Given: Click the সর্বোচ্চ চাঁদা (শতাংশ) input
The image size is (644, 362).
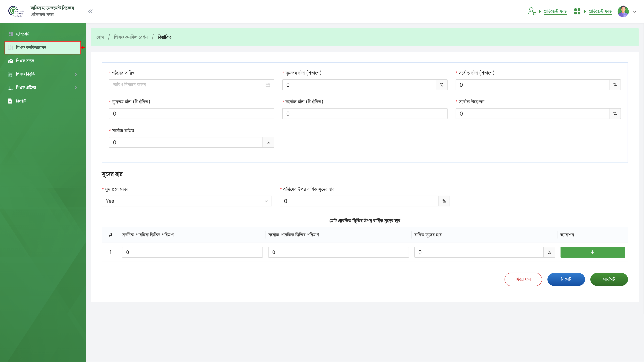Looking at the screenshot, I should click(x=532, y=85).
